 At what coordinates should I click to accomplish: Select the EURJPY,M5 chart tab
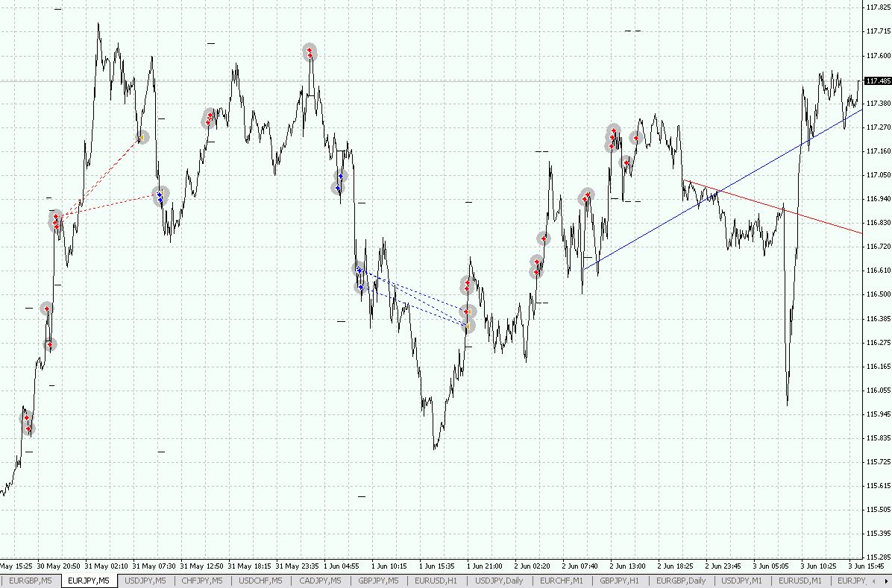tap(88, 581)
